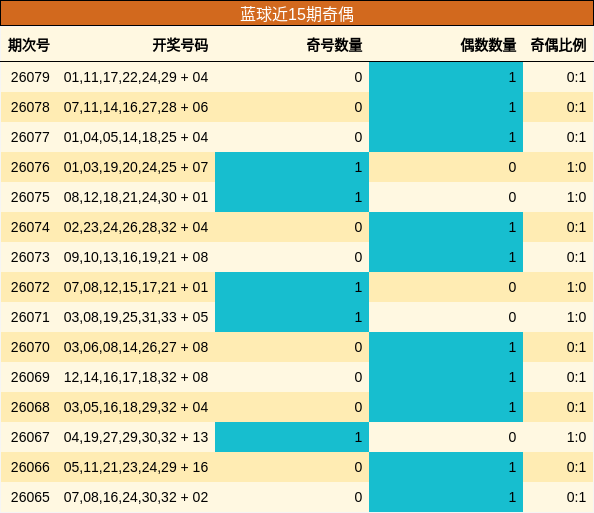Select numbers 02,23,24,26,28,32 + 04
This screenshot has width=594, height=513.
coord(136,227)
